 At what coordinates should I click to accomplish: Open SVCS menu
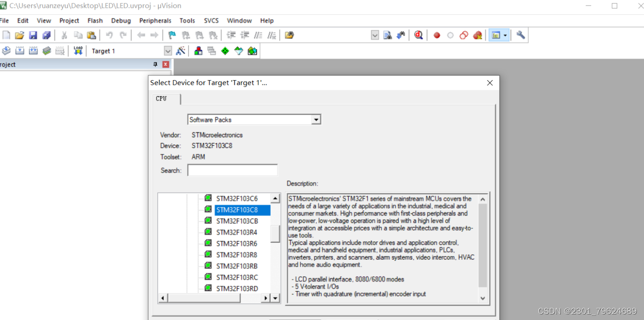pos(211,20)
